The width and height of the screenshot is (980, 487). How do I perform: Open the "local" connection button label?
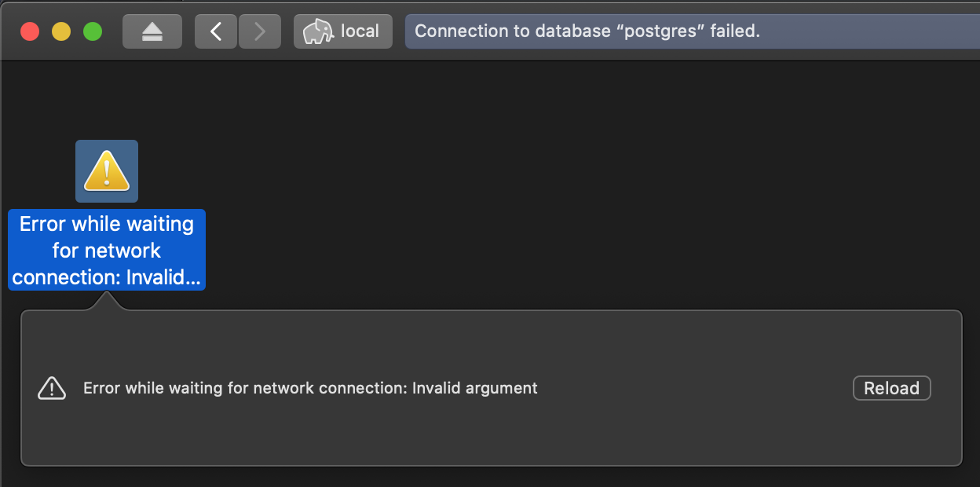coord(360,31)
